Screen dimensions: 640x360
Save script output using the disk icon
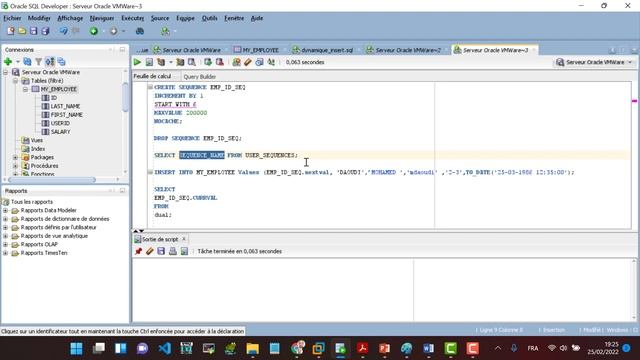point(161,251)
